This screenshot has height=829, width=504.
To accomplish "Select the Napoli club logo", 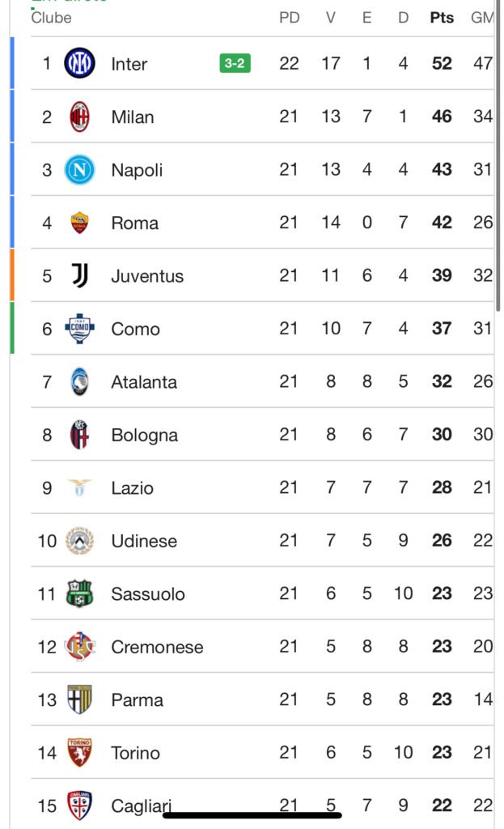I will coord(79,169).
